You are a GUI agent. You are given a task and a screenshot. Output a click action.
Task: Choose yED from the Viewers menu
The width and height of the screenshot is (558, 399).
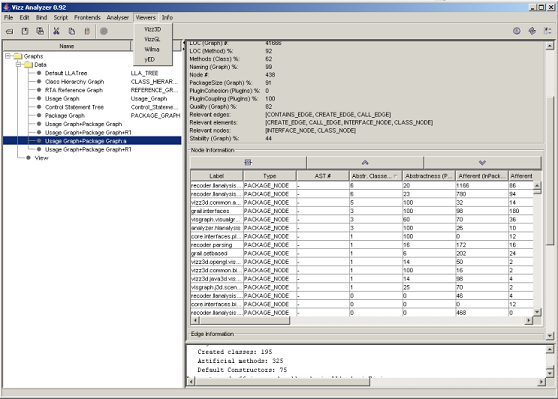pos(153,59)
